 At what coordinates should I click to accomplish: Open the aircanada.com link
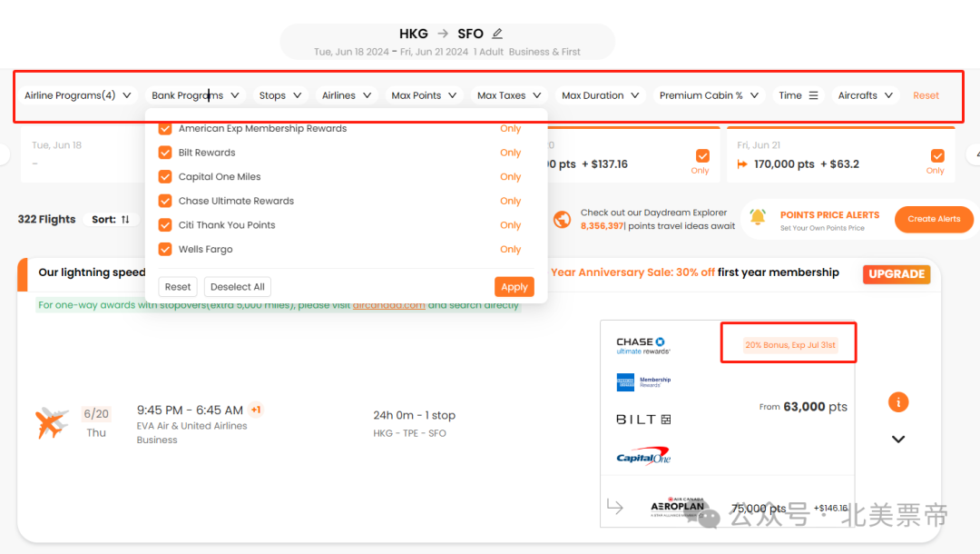388,305
